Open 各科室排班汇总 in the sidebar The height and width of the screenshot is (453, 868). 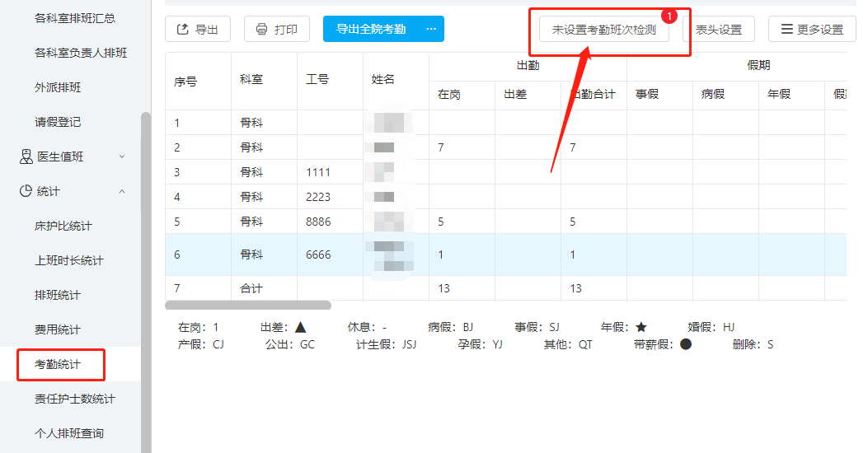pyautogui.click(x=75, y=18)
